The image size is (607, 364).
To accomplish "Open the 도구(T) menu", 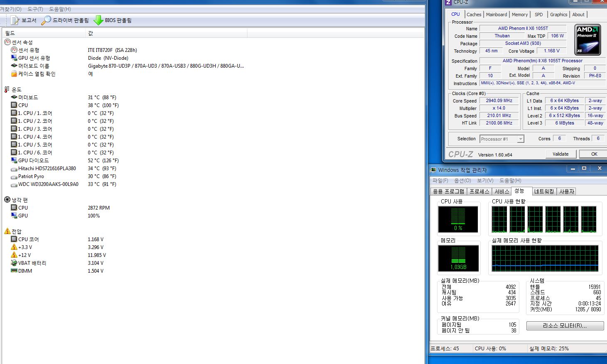I will tap(35, 9).
